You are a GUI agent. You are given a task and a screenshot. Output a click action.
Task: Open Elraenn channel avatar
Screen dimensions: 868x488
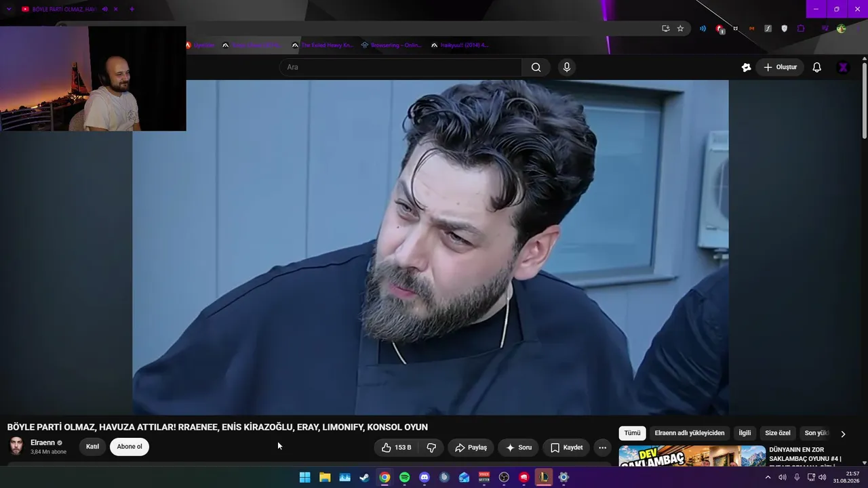point(16,446)
